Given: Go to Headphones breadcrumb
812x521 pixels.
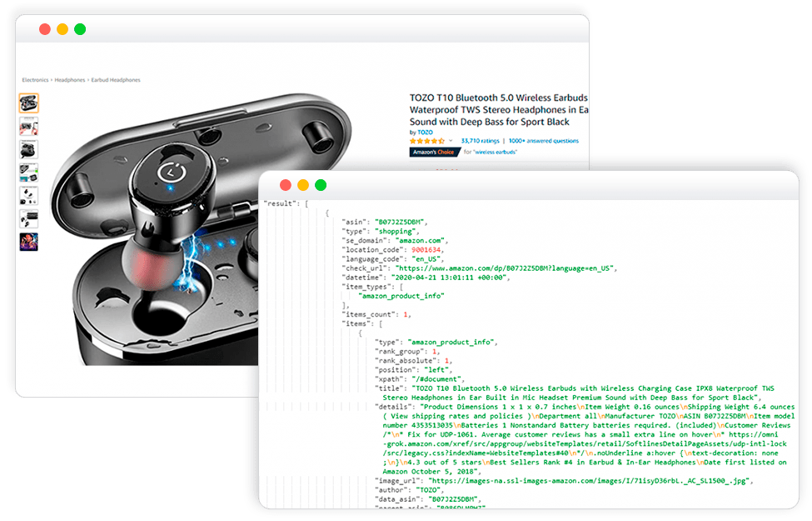Looking at the screenshot, I should click(70, 80).
